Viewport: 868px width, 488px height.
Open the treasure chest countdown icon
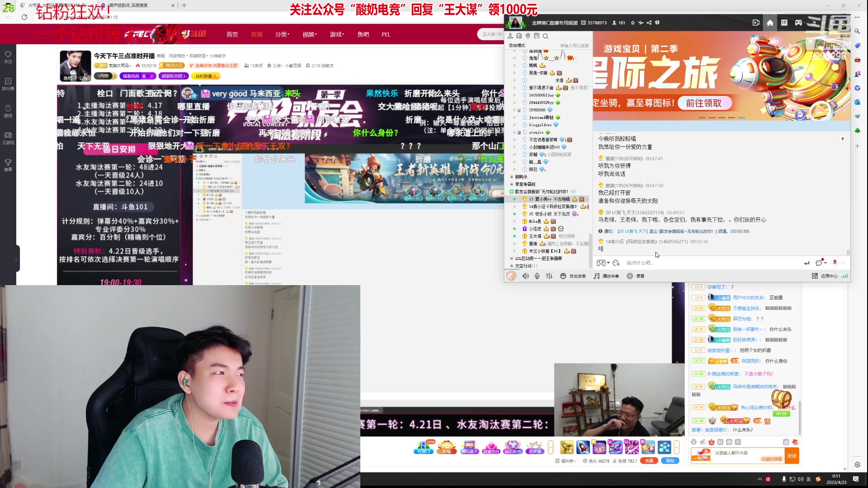point(782,402)
